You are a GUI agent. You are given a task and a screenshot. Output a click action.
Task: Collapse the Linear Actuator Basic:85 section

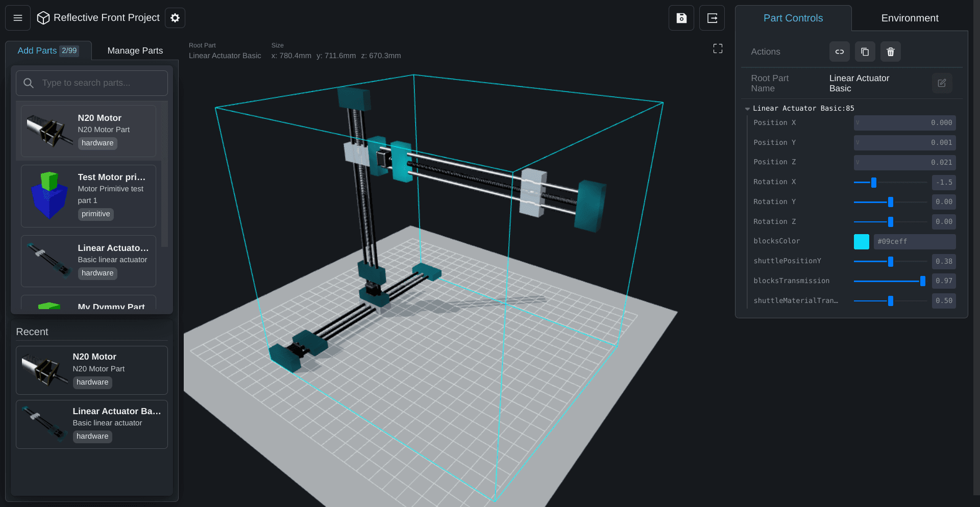pos(747,108)
